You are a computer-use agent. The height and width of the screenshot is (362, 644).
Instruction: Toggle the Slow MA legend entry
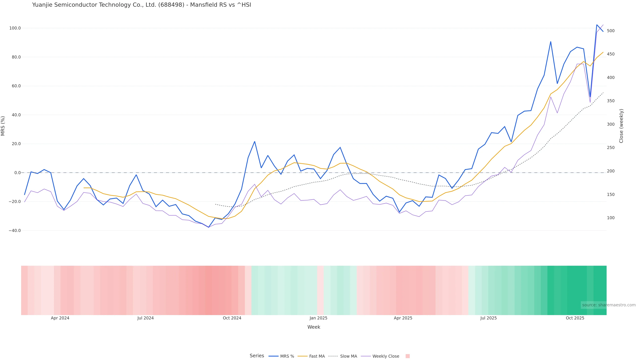(343, 356)
